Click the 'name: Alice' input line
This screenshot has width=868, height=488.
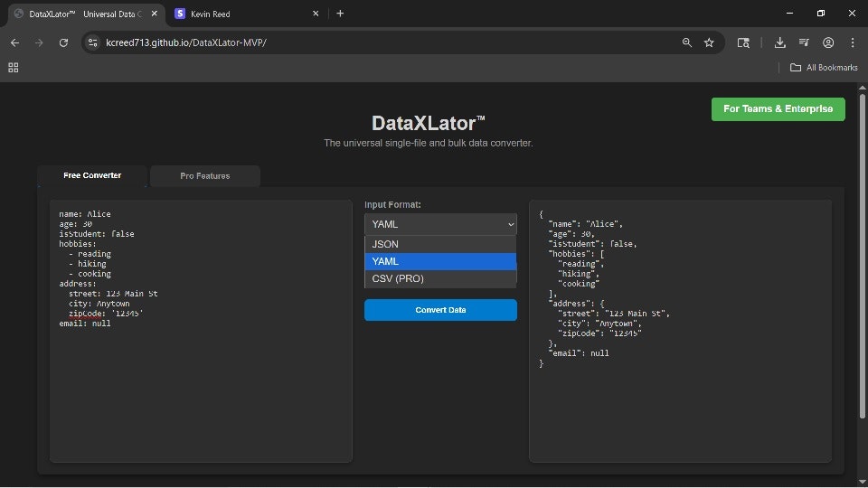[85, 214]
